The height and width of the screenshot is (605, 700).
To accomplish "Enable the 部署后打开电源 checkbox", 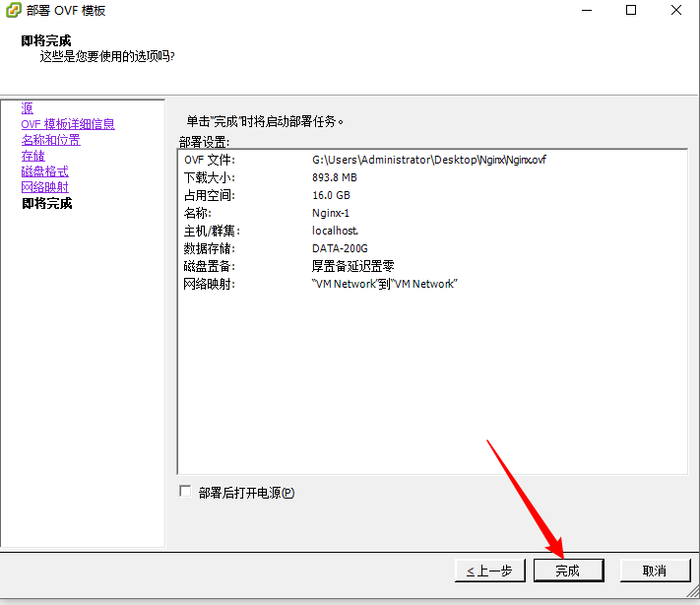I will pyautogui.click(x=185, y=492).
